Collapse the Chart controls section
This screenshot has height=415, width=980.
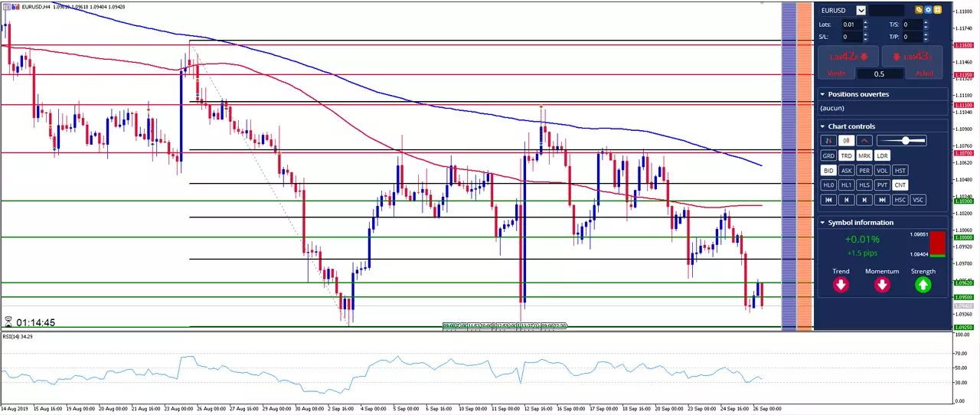[822, 126]
